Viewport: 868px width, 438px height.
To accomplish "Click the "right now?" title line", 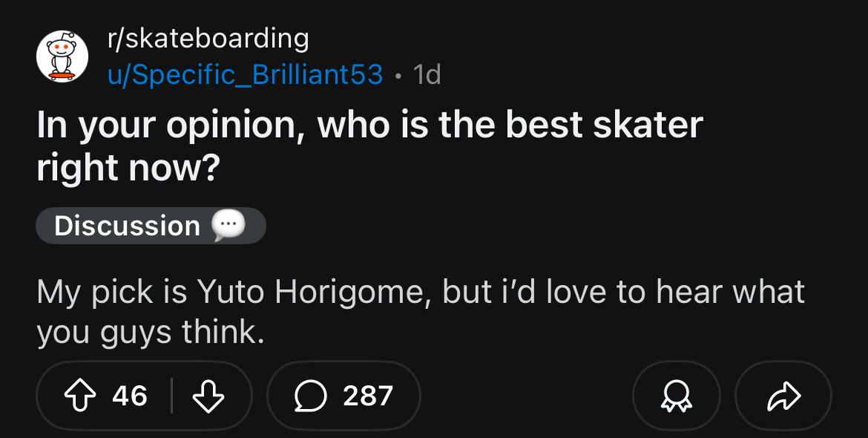I will [x=128, y=169].
